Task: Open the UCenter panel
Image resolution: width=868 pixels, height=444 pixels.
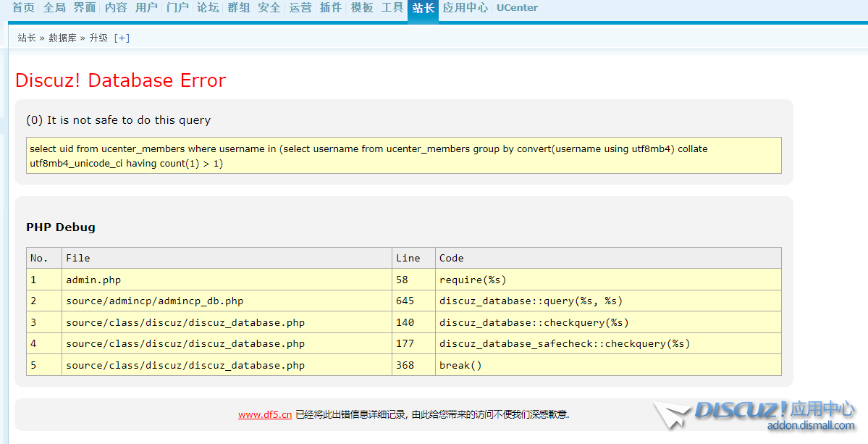Action: pos(516,8)
